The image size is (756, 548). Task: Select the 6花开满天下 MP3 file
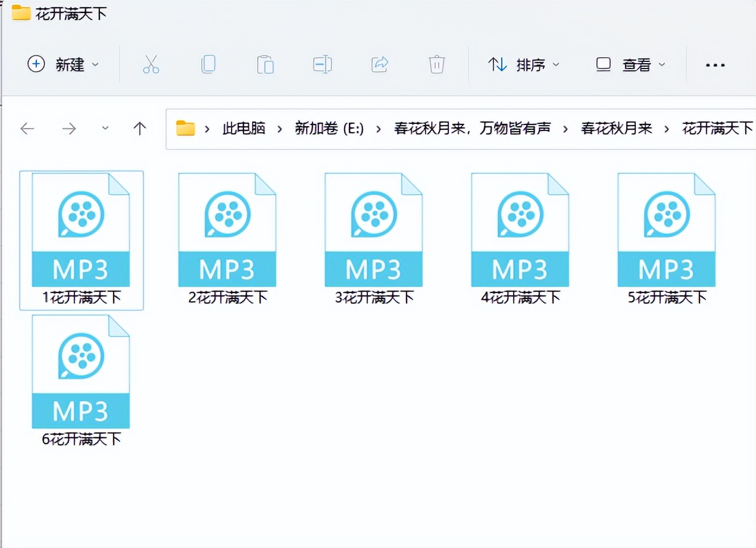[80, 372]
